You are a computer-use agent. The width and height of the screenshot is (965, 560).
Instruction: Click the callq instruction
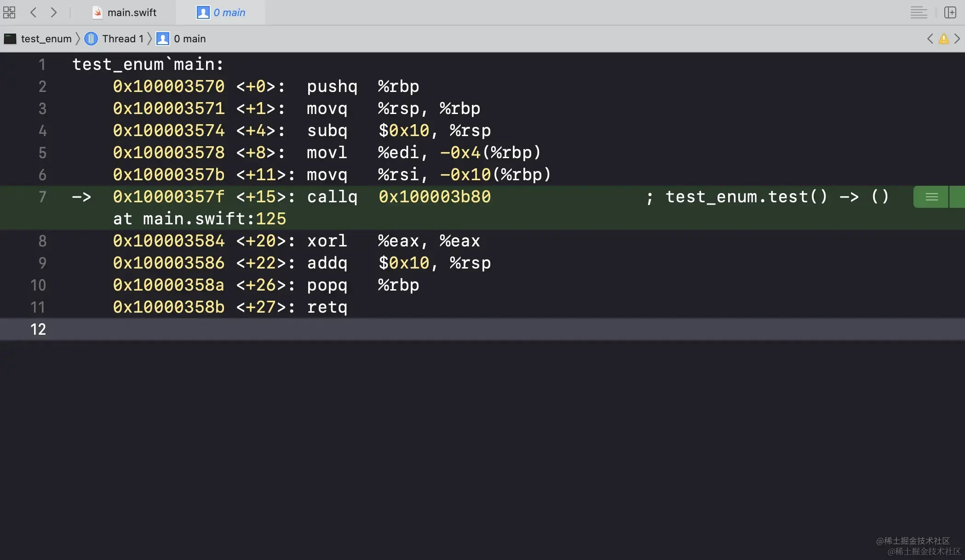pos(332,197)
